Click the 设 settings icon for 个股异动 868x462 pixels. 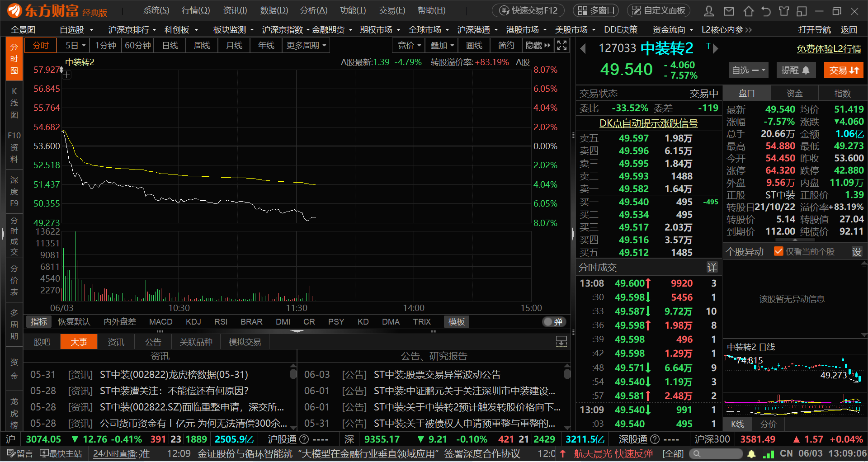pyautogui.click(x=857, y=252)
